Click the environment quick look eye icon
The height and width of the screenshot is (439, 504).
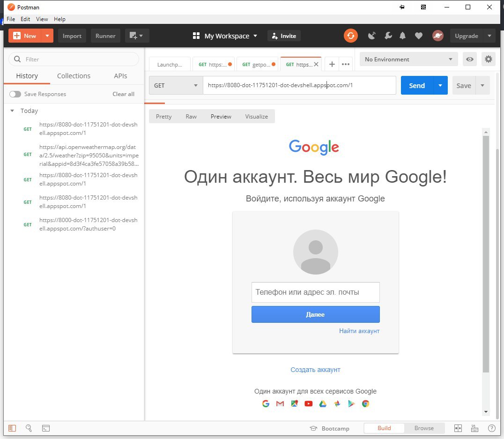click(x=470, y=59)
